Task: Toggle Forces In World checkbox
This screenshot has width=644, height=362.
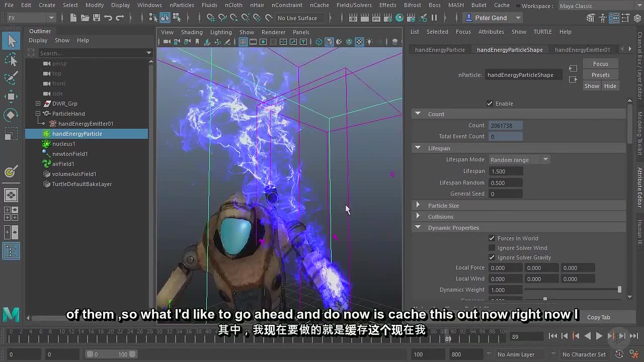Action: coord(492,238)
